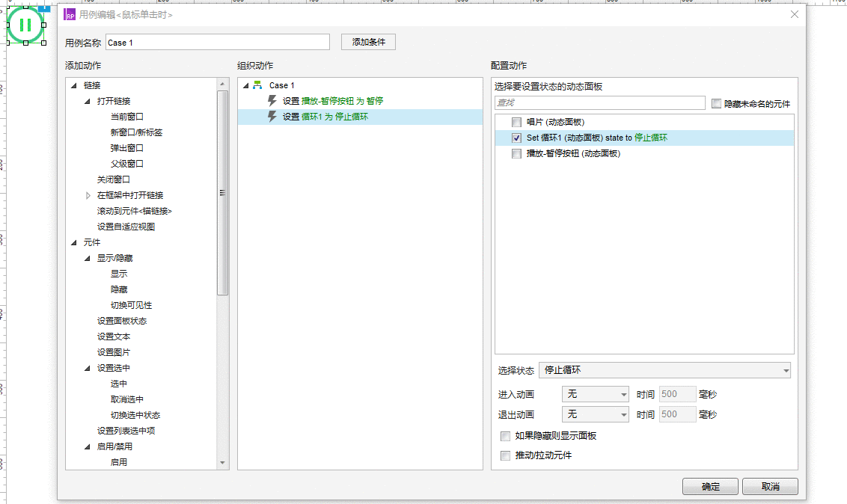Click the Axure RP logo in the title bar

point(70,14)
